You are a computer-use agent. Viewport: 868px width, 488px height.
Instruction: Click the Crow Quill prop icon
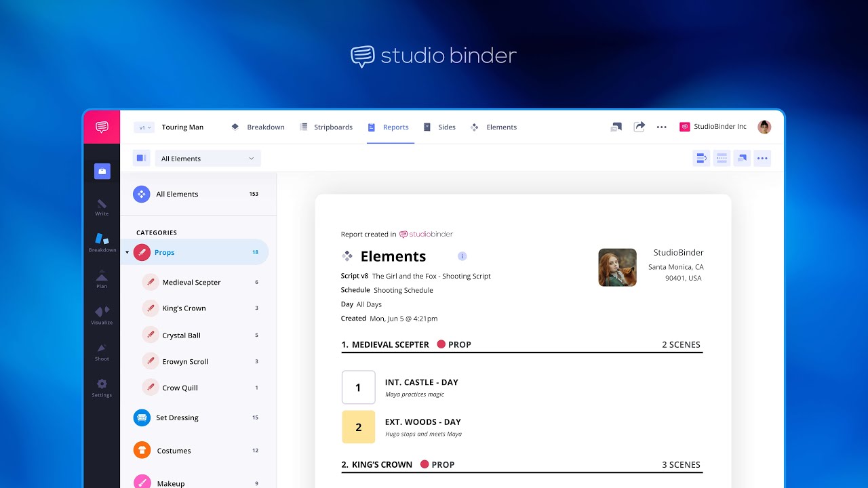point(151,388)
